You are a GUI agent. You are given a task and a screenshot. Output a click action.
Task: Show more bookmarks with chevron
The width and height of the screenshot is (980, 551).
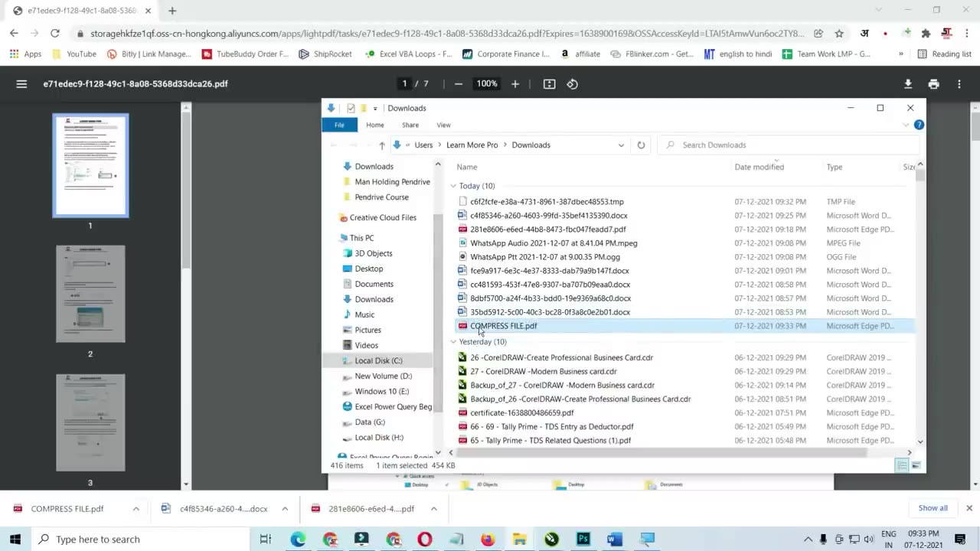click(900, 54)
